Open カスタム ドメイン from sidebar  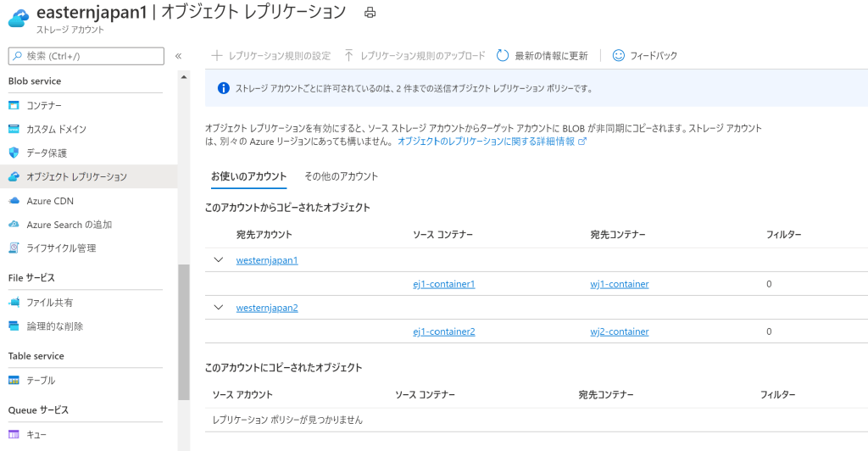56,129
